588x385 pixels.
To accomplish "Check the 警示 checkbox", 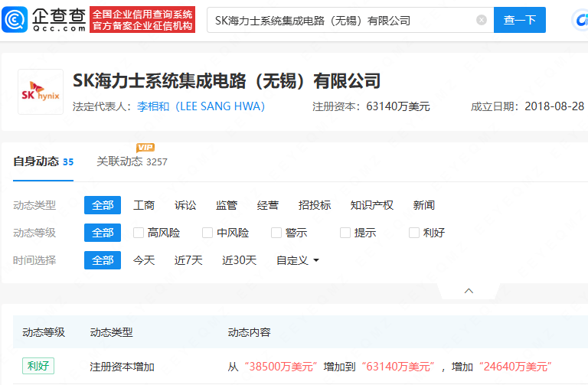I will [276, 233].
